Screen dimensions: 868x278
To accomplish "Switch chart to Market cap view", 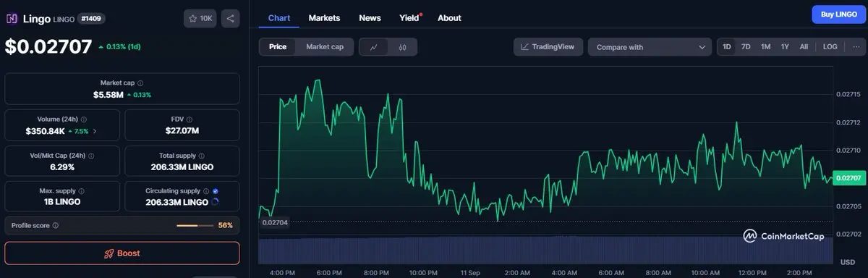I will [x=325, y=47].
